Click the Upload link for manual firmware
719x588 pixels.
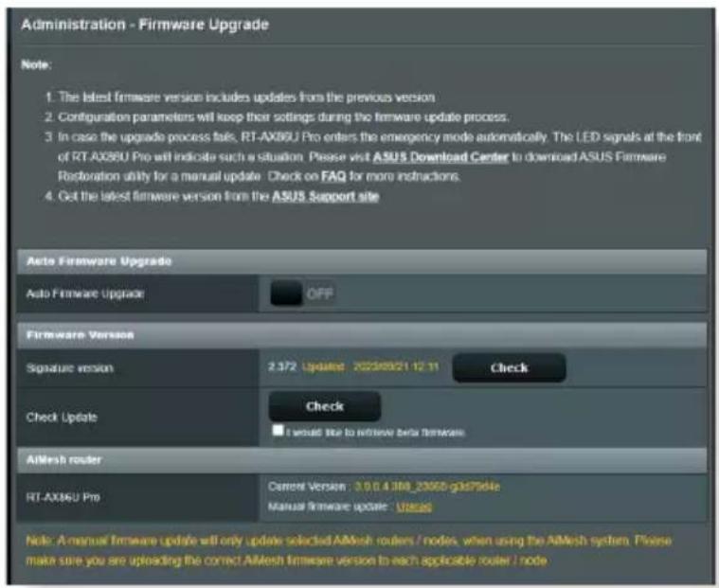[x=414, y=507]
